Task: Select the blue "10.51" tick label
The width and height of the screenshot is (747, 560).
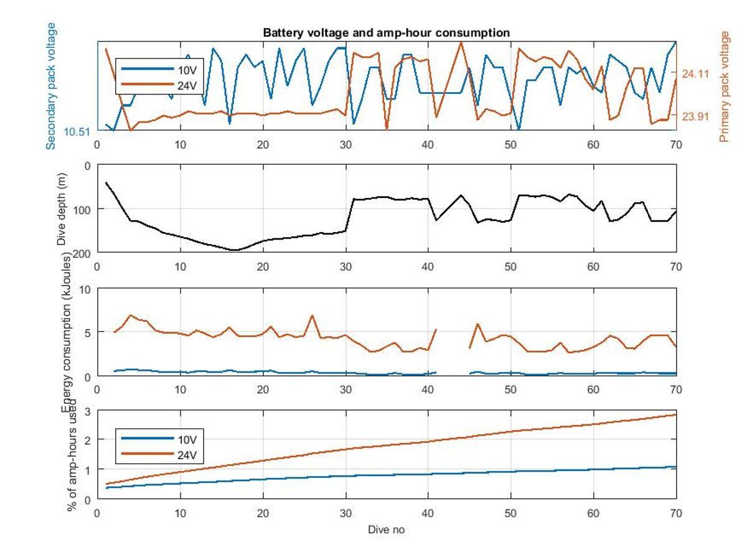Action: click(x=77, y=131)
